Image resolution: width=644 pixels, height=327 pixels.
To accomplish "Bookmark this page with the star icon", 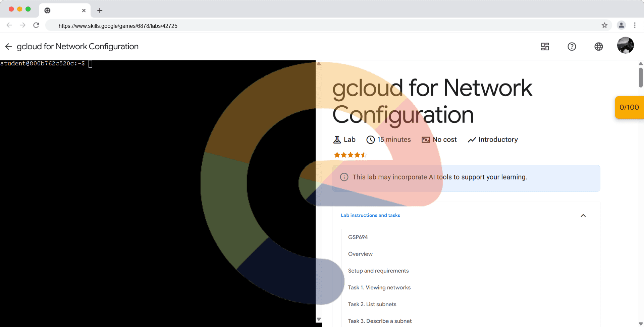I will (x=604, y=25).
